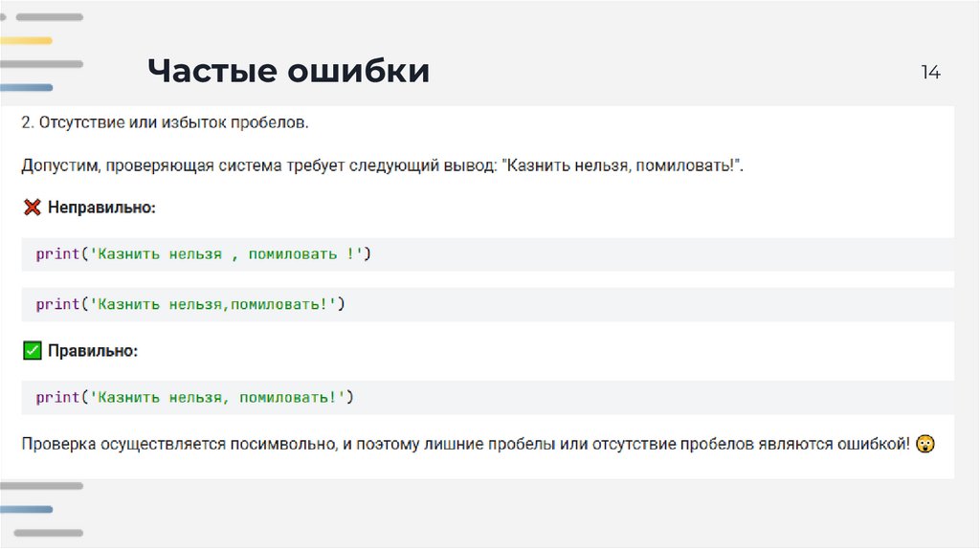Click the red cross icon beside Неправильно
The width and height of the screenshot is (980, 549).
coord(32,207)
